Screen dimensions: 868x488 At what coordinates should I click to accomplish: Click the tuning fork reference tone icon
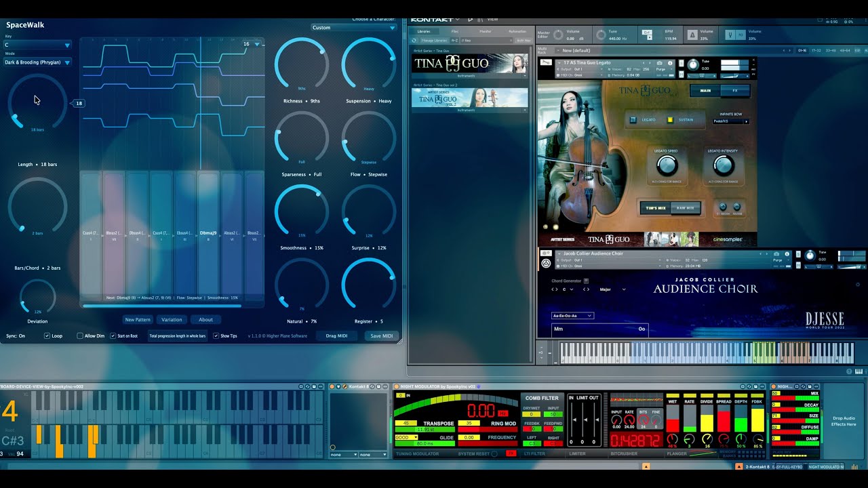pos(730,35)
